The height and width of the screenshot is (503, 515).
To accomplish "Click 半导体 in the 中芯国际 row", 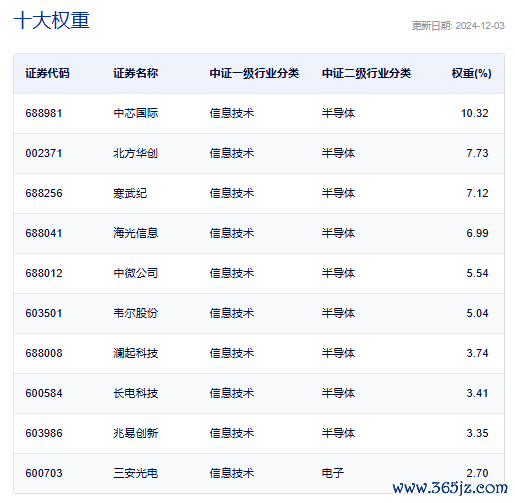I will pos(338,113).
